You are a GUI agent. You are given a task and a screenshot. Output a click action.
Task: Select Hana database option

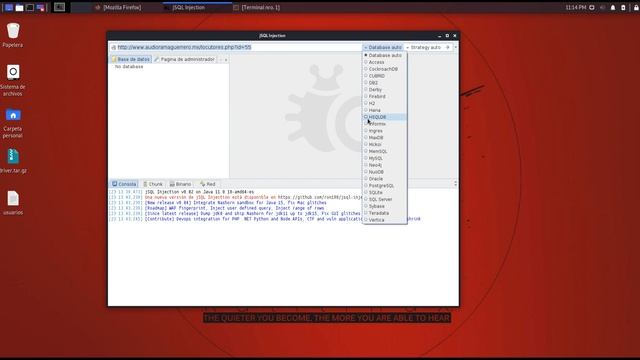coord(384,110)
